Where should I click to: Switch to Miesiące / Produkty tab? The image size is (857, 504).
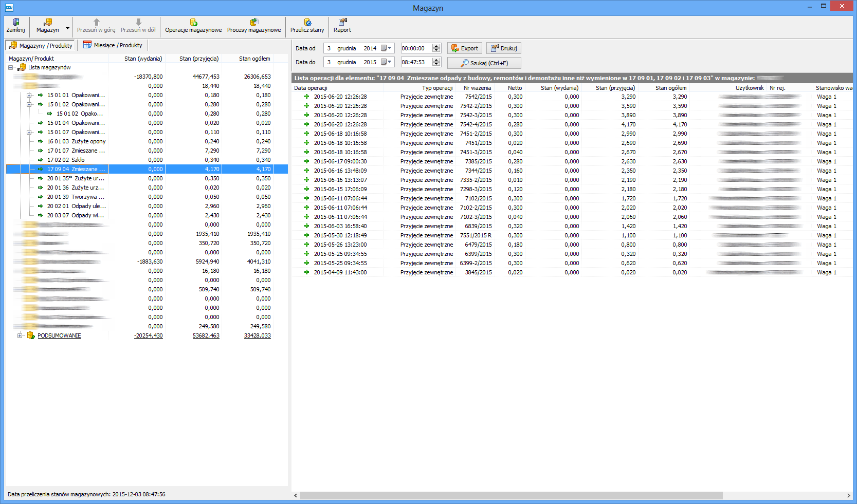click(113, 45)
